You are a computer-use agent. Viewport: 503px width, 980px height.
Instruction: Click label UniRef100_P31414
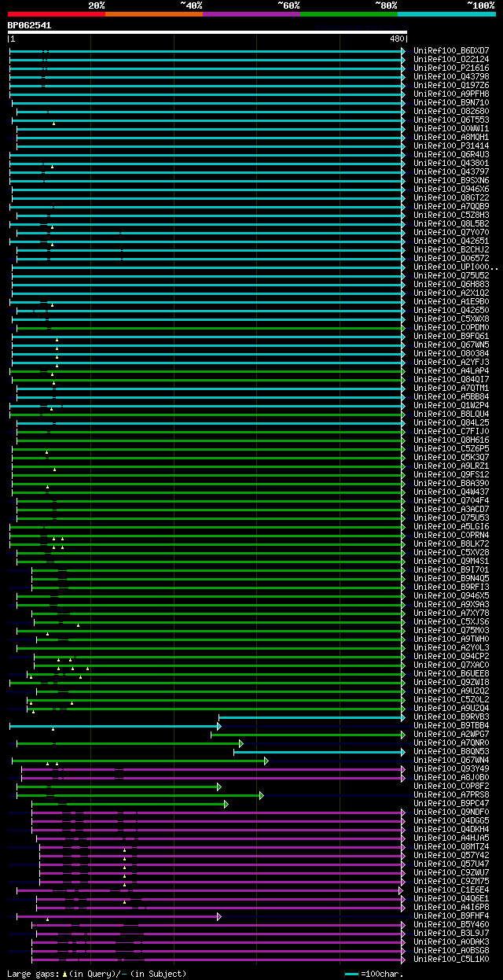coord(453,146)
